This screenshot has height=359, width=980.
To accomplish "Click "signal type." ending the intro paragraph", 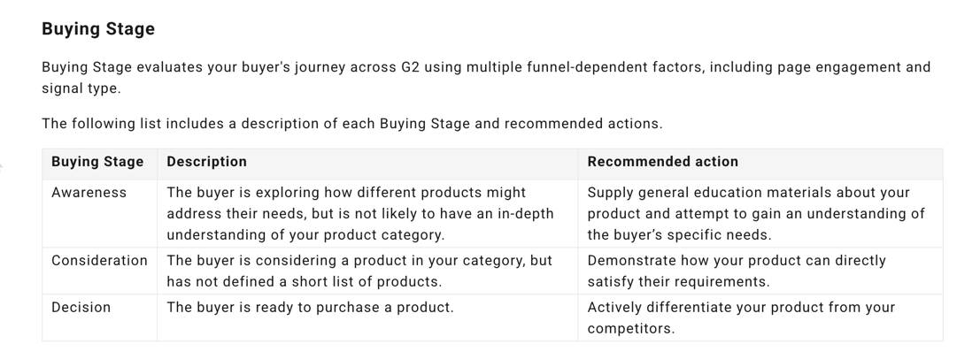I will [x=81, y=88].
